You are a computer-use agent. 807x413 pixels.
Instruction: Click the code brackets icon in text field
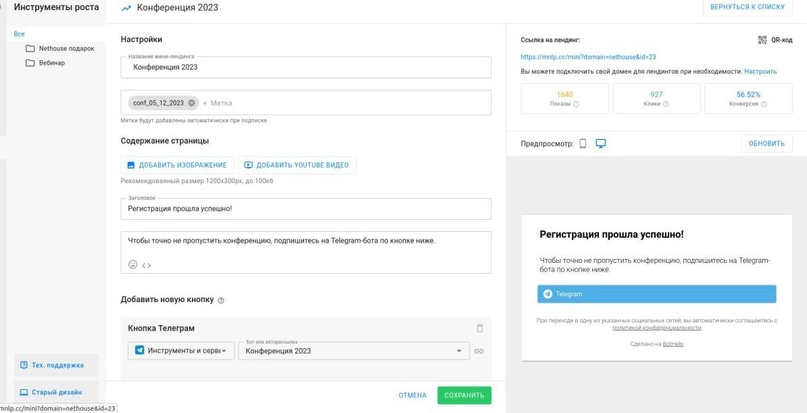pos(146,265)
